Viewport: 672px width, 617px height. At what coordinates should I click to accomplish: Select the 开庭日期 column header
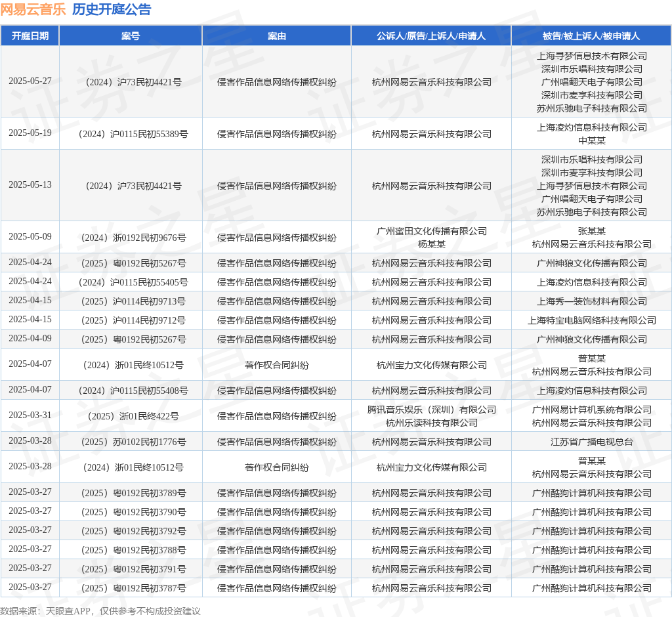pos(30,36)
